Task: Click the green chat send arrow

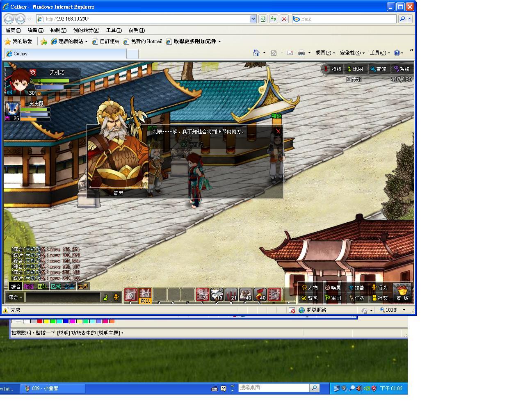Action: pyautogui.click(x=105, y=297)
